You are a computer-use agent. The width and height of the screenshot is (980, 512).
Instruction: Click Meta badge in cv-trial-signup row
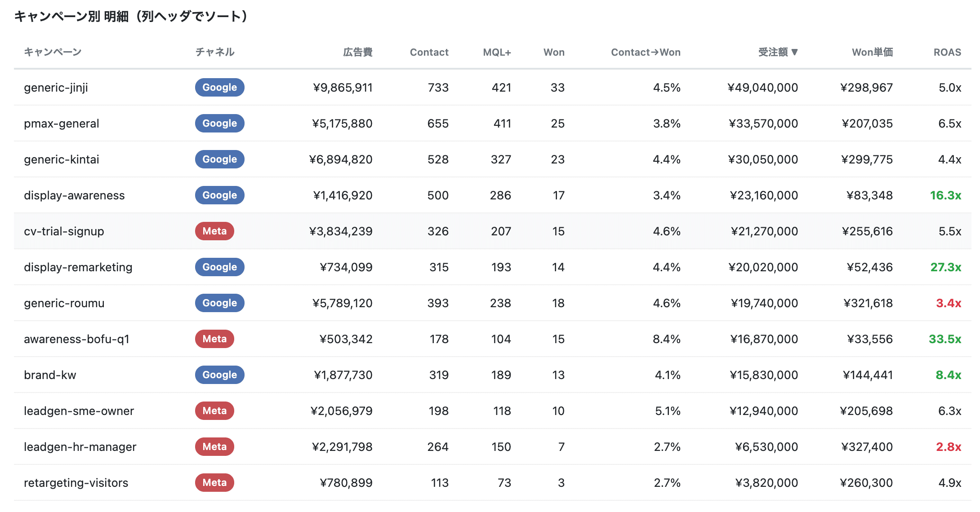coord(214,231)
